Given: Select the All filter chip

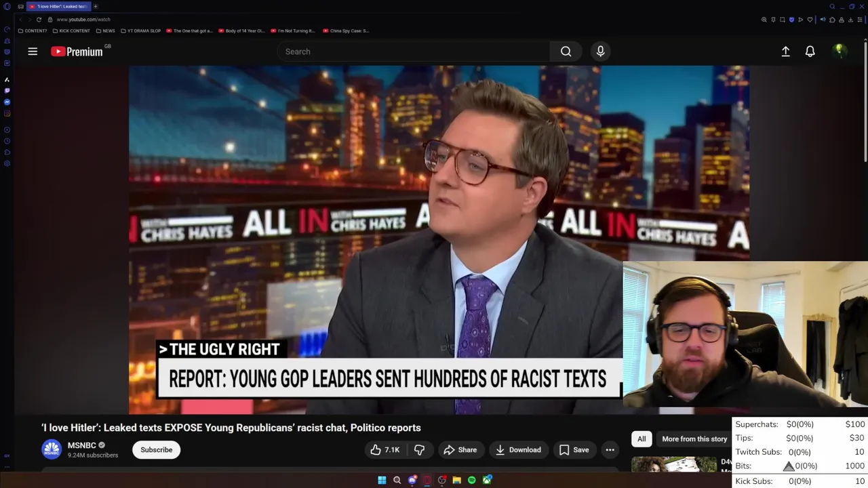Looking at the screenshot, I should [x=642, y=439].
